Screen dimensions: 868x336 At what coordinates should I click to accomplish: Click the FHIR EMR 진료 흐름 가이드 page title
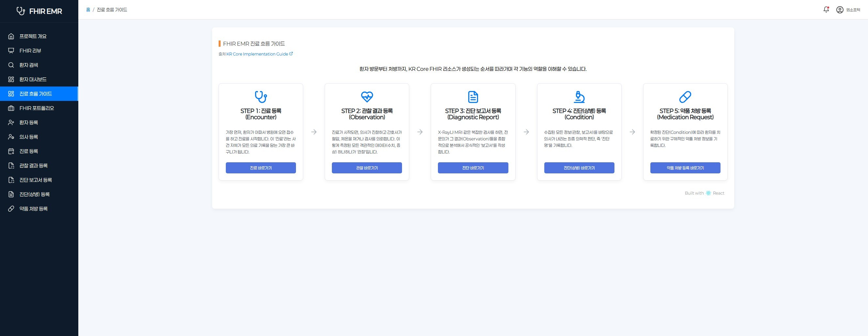[x=254, y=44]
